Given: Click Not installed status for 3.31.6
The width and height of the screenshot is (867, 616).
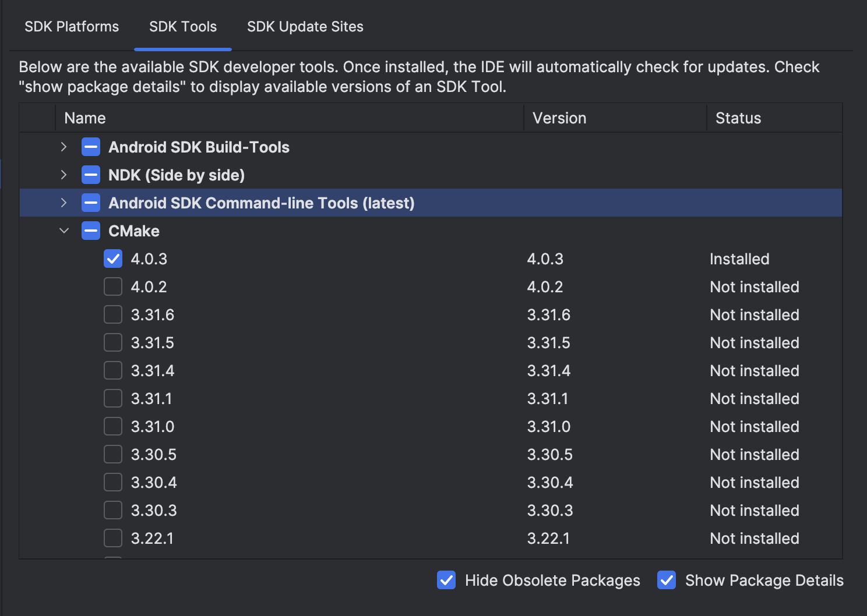Looking at the screenshot, I should [755, 315].
